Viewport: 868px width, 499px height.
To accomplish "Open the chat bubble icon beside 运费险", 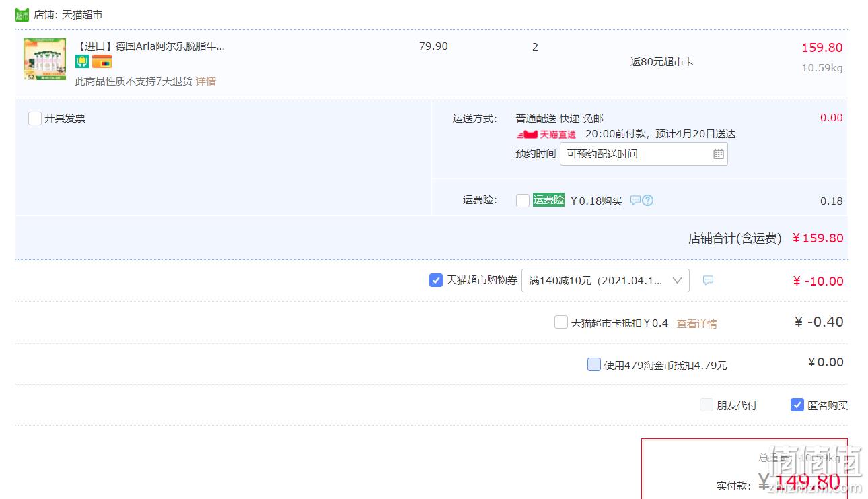I will tap(635, 200).
